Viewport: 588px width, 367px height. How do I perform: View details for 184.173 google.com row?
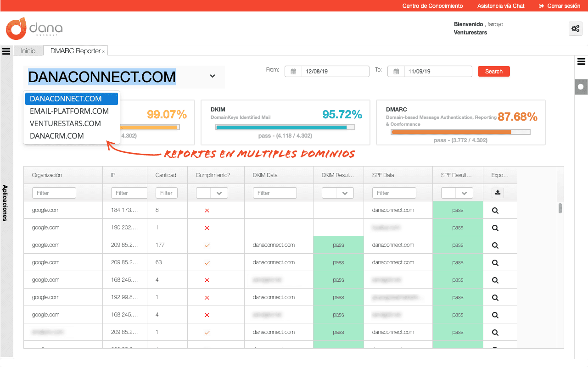click(495, 211)
